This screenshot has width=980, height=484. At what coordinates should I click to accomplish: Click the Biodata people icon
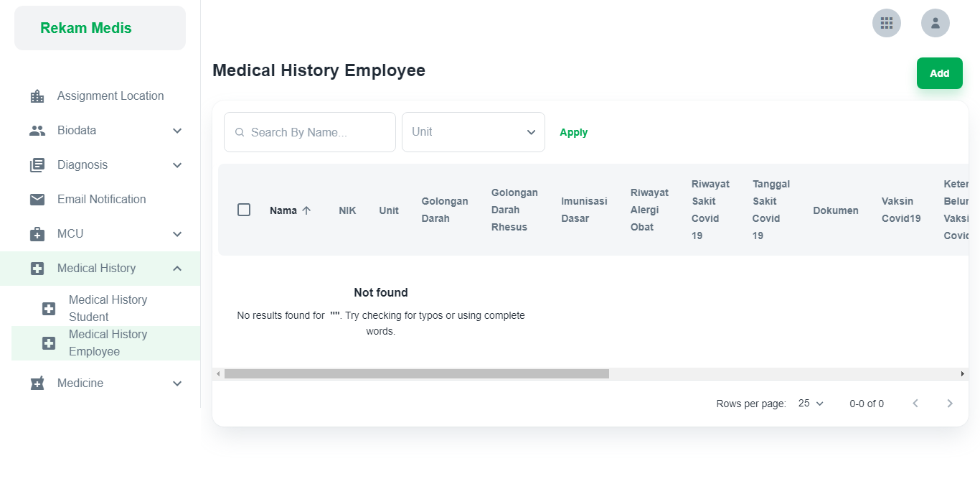point(37,130)
